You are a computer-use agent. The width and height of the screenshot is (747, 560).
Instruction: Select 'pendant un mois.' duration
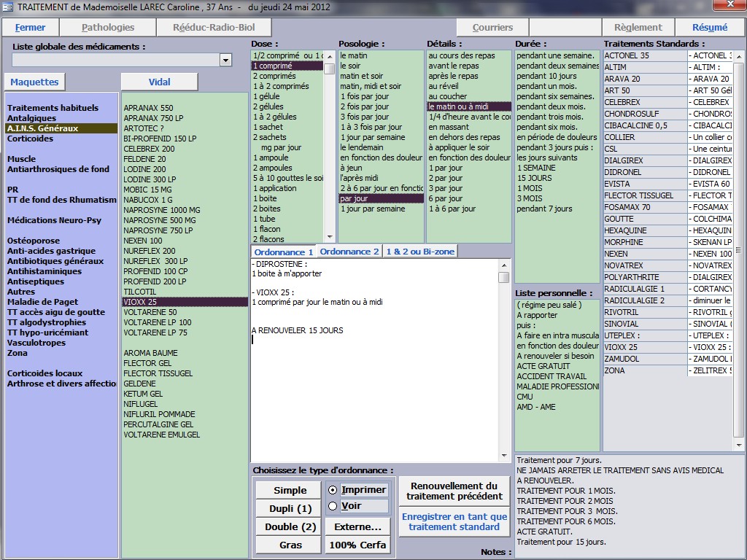click(546, 86)
